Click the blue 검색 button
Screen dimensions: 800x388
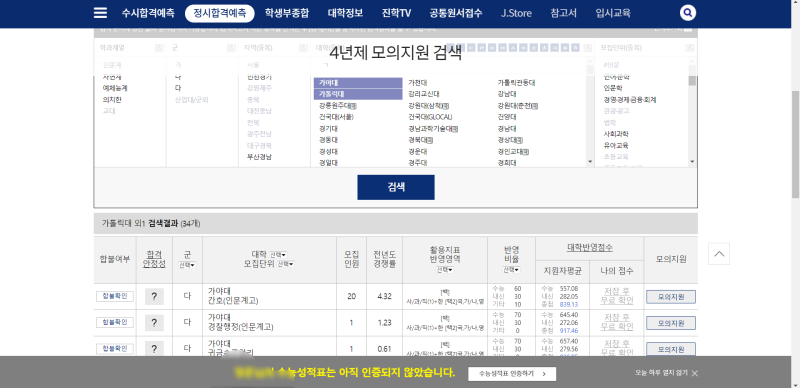point(396,187)
